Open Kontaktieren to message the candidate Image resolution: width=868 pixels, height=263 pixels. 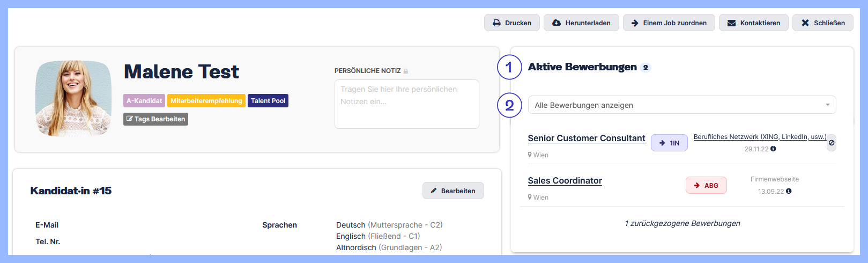point(753,23)
